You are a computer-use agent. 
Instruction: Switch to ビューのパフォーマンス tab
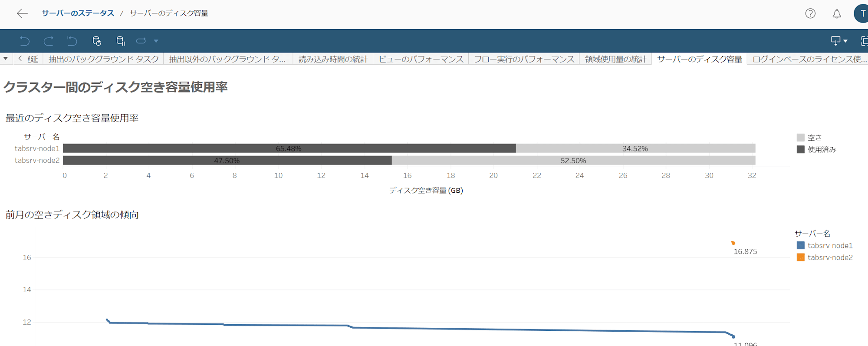click(x=421, y=59)
